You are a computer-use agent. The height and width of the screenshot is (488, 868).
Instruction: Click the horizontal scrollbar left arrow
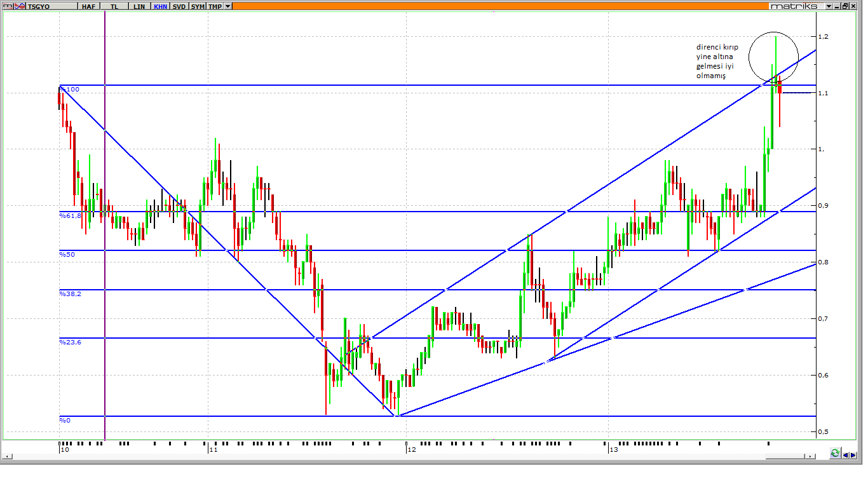[8, 456]
